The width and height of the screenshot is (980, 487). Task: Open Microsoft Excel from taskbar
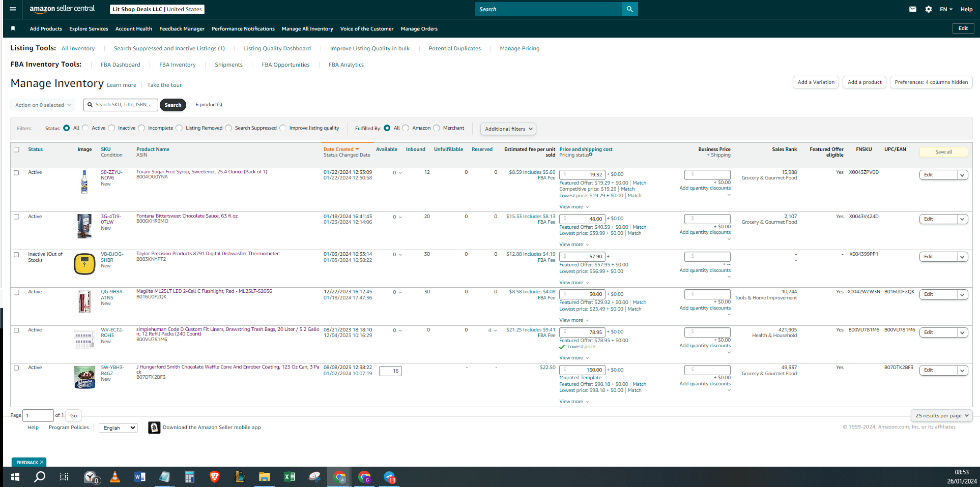pyautogui.click(x=289, y=477)
